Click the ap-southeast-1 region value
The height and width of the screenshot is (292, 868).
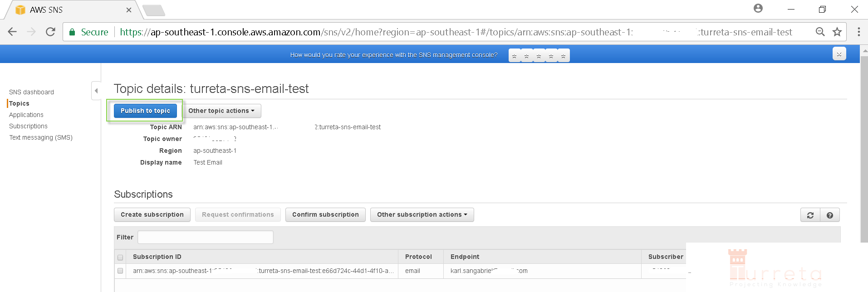215,151
